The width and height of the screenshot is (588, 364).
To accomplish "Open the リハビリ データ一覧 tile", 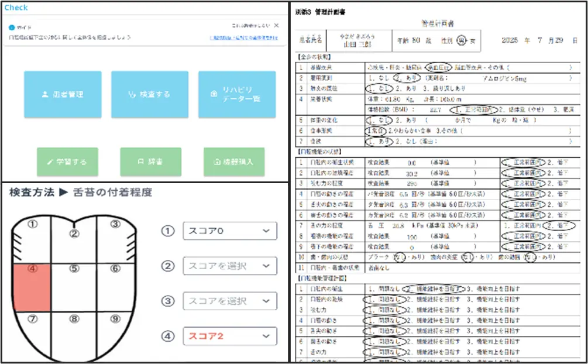I will pyautogui.click(x=237, y=95).
